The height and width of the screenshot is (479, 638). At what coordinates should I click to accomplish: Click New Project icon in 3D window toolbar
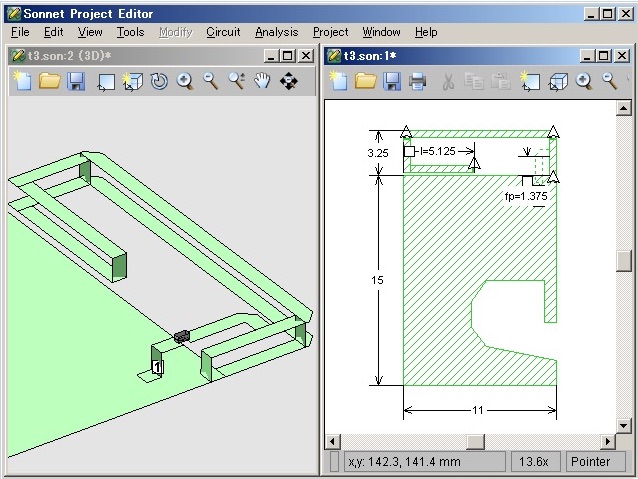pyautogui.click(x=23, y=81)
